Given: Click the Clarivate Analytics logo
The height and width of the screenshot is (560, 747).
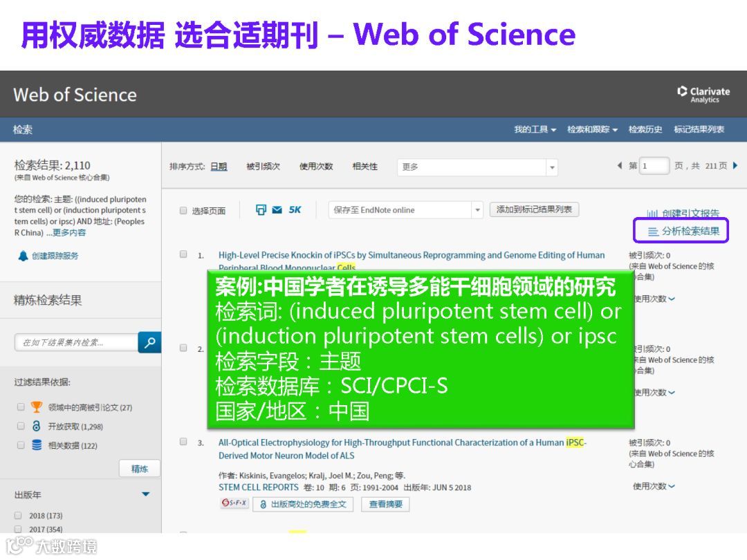Looking at the screenshot, I should click(x=703, y=94).
